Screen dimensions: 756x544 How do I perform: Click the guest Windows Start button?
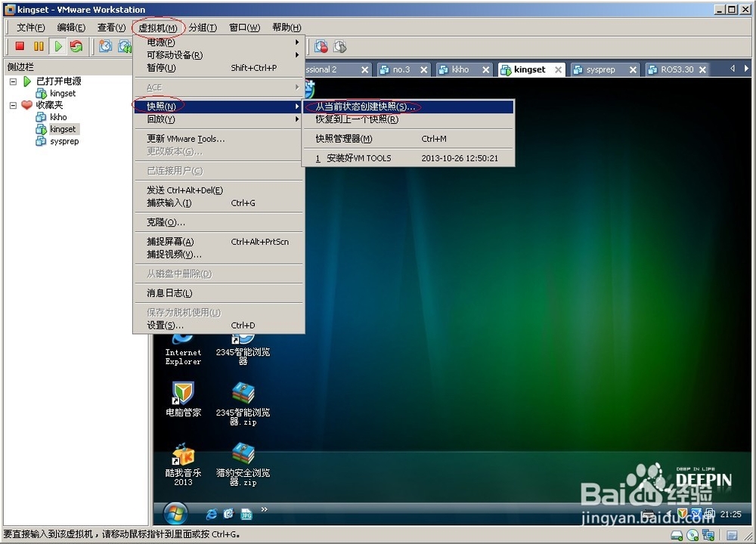(x=175, y=513)
